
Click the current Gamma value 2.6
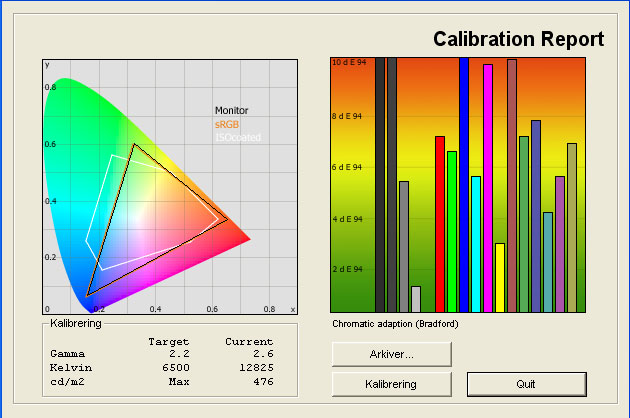(263, 354)
